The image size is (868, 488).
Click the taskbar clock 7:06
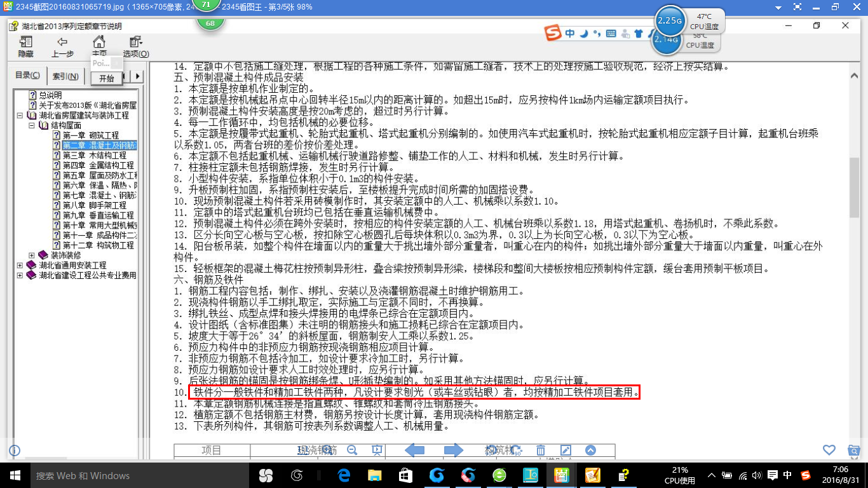(x=840, y=475)
